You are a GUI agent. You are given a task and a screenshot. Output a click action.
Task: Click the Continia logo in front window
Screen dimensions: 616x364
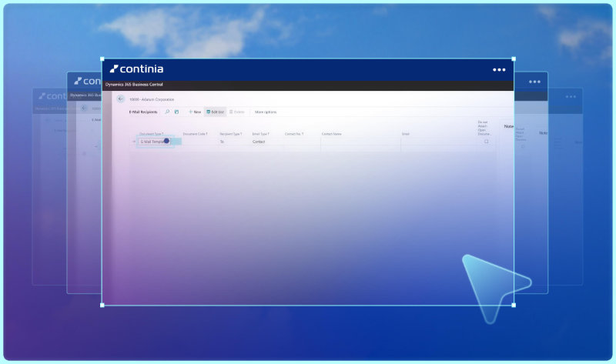pyautogui.click(x=136, y=69)
